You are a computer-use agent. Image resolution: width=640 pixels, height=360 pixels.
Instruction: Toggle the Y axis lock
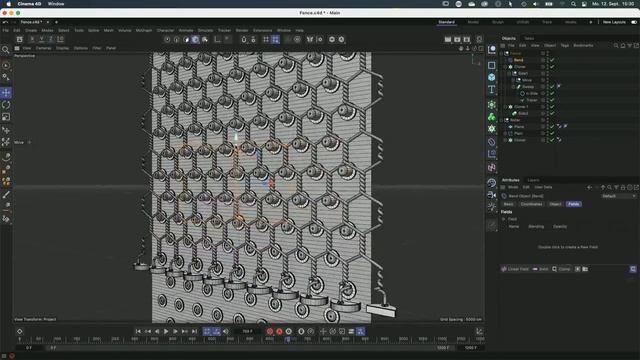click(x=41, y=39)
